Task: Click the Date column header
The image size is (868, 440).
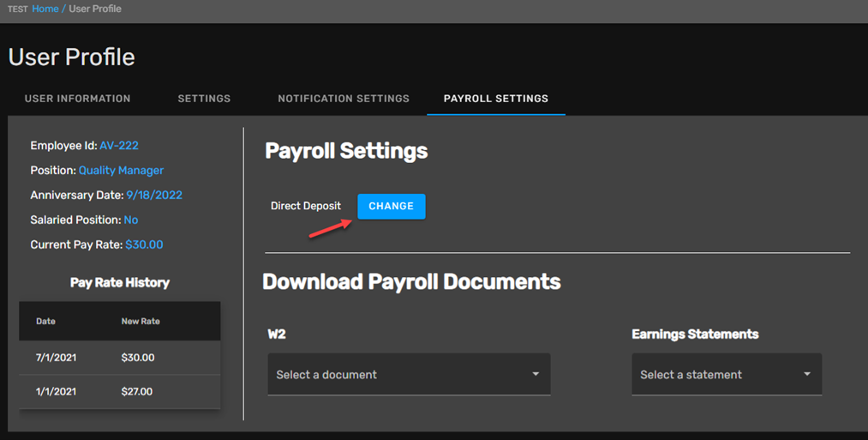Action: (46, 322)
